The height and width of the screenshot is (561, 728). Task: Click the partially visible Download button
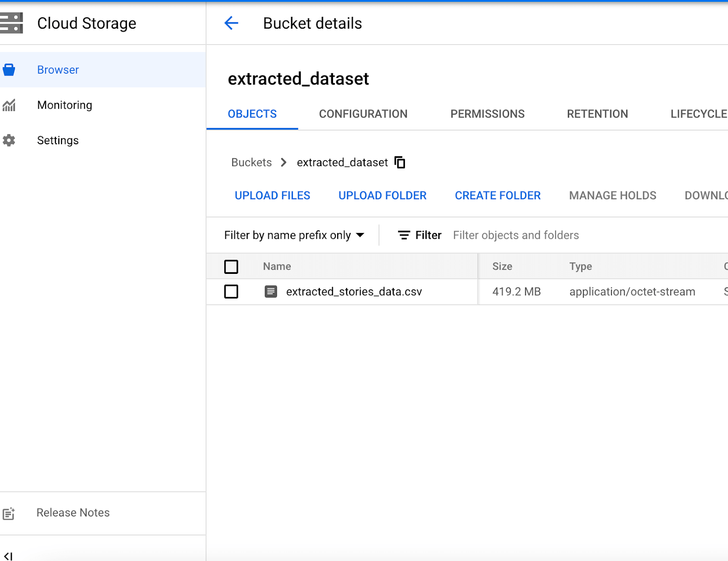point(706,196)
